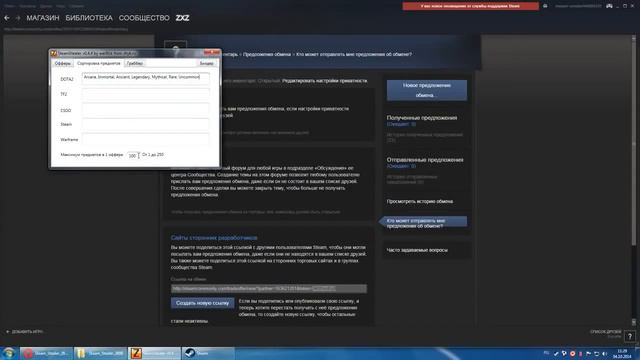This screenshot has height=360, width=640.
Task: Open Big Picture mode controller icon
Action: click(609, 6)
